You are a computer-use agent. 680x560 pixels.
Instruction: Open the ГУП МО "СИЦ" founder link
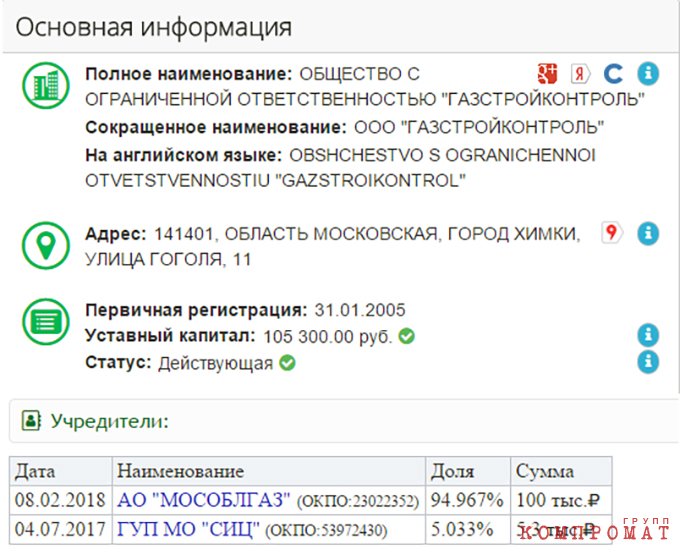(188, 529)
